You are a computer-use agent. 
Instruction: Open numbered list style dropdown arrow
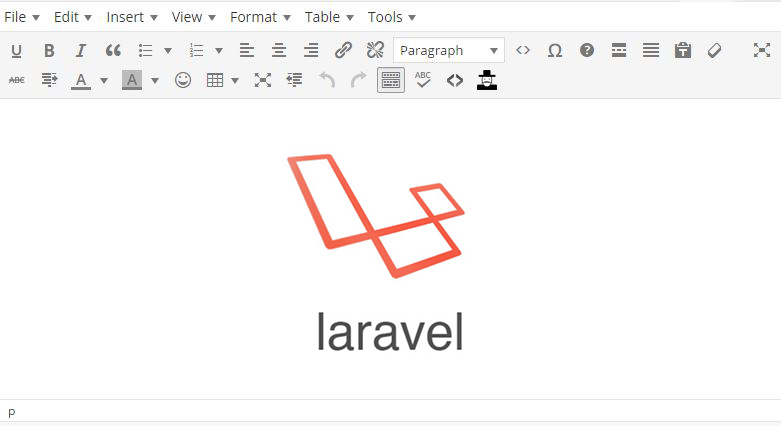click(x=219, y=50)
